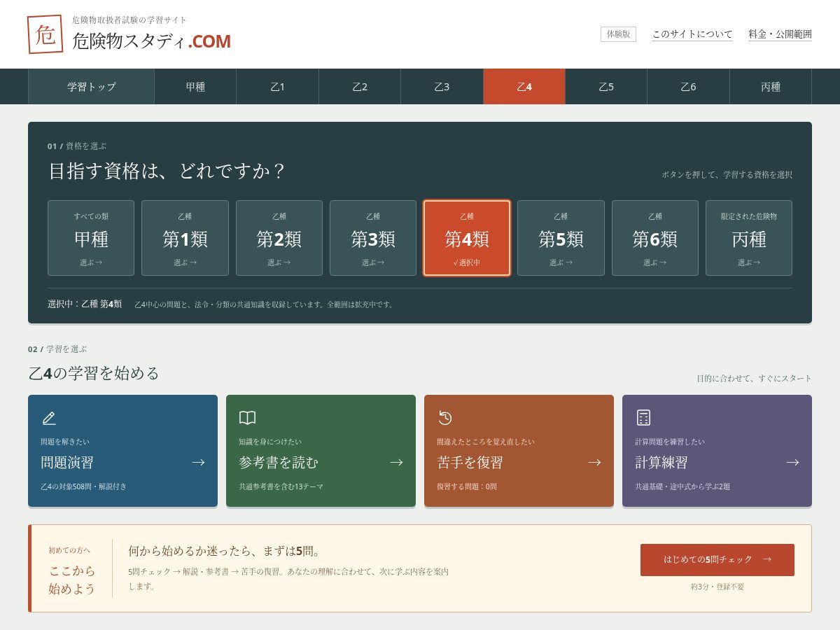Image resolution: width=840 pixels, height=630 pixels.
Task: Choose the 乙種 第6類 qualification card
Action: coord(655,238)
